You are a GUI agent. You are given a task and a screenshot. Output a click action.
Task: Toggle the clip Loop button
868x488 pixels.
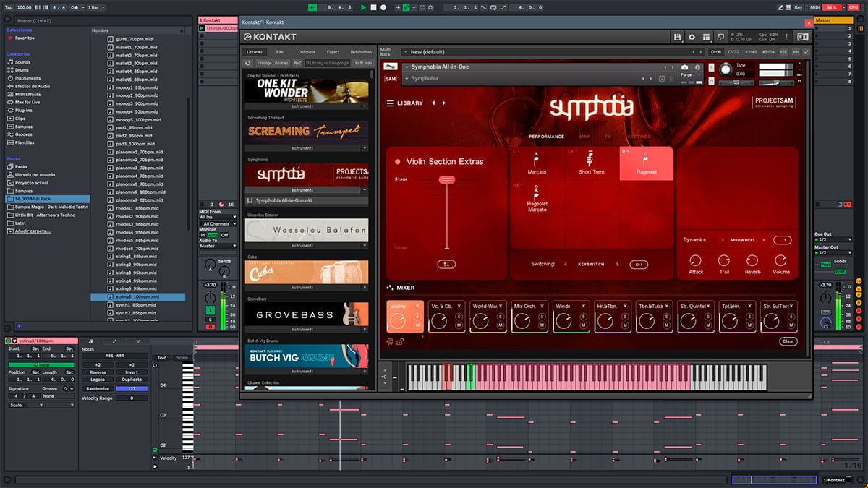click(x=41, y=365)
